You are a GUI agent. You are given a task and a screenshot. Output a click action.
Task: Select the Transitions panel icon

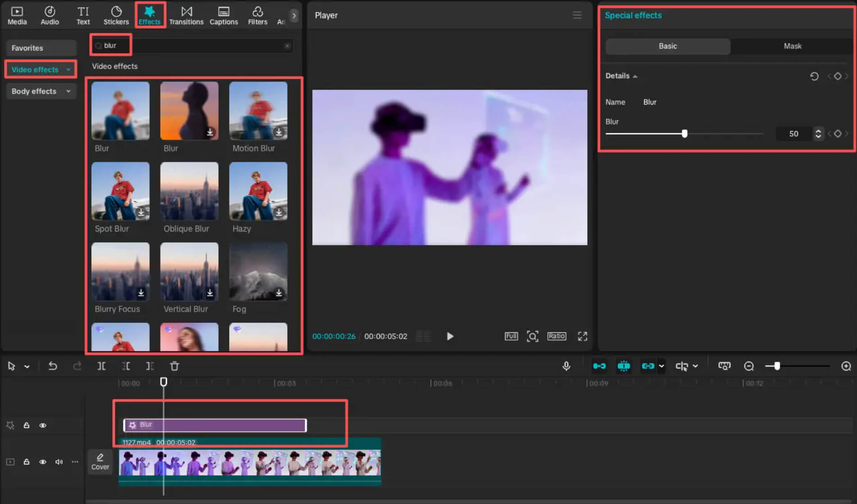pyautogui.click(x=187, y=15)
